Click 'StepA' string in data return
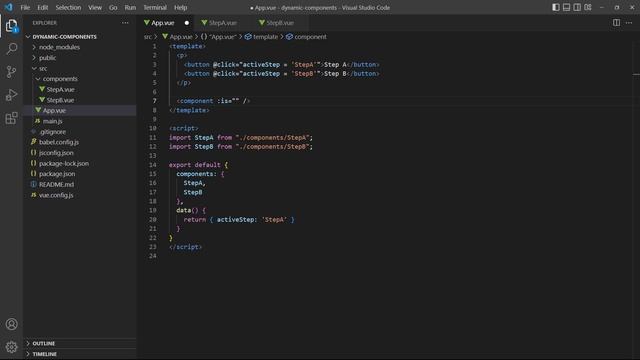The height and width of the screenshot is (360, 640). (274, 220)
